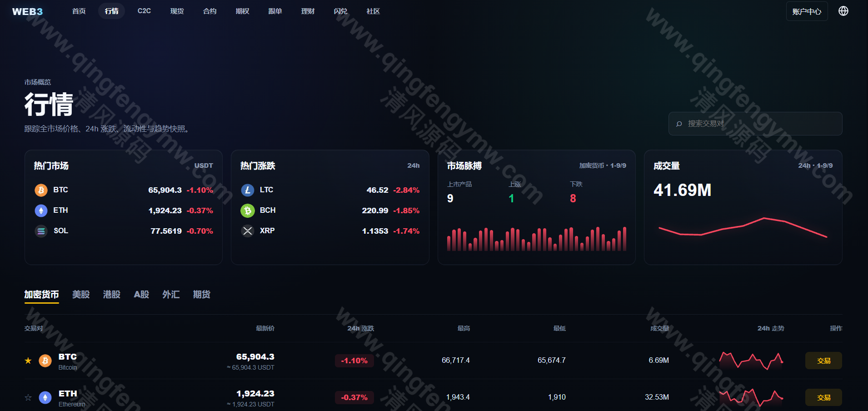Click the ETH 24h trend sparkline
868x411 pixels.
[751, 397]
